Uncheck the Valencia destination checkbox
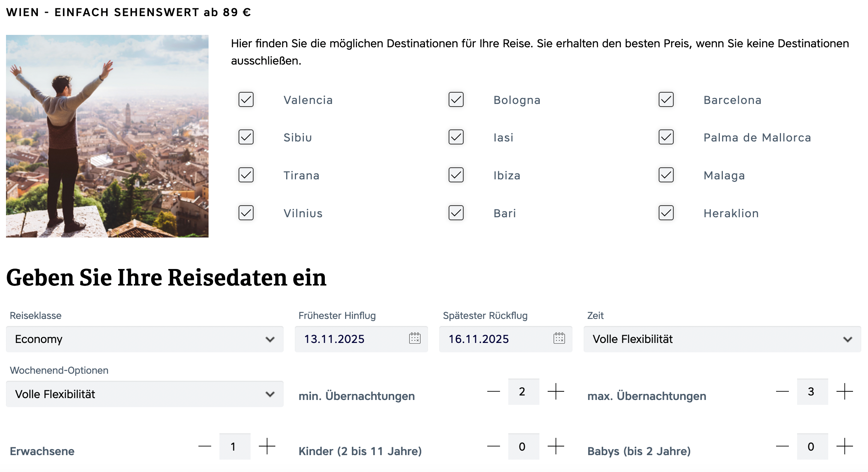Screen dimensions: 868x472 coord(246,100)
